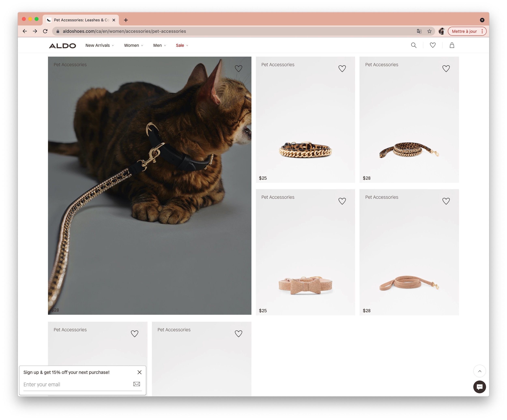Click Pet Accessories label on leopard collar card
The height and width of the screenshot is (420, 507).
click(278, 65)
